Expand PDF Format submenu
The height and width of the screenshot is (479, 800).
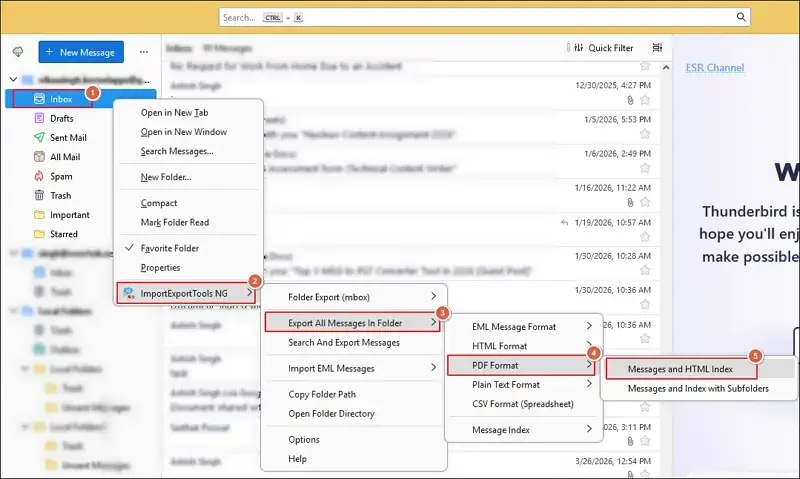click(521, 365)
